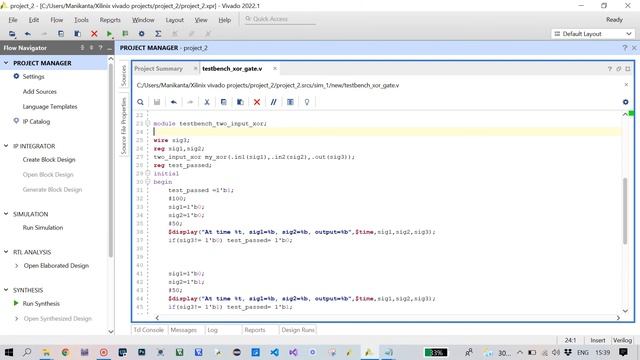Viewport: 640px width, 360px height.
Task: Collapse the begin block fold on line 30
Action: (x=148, y=182)
